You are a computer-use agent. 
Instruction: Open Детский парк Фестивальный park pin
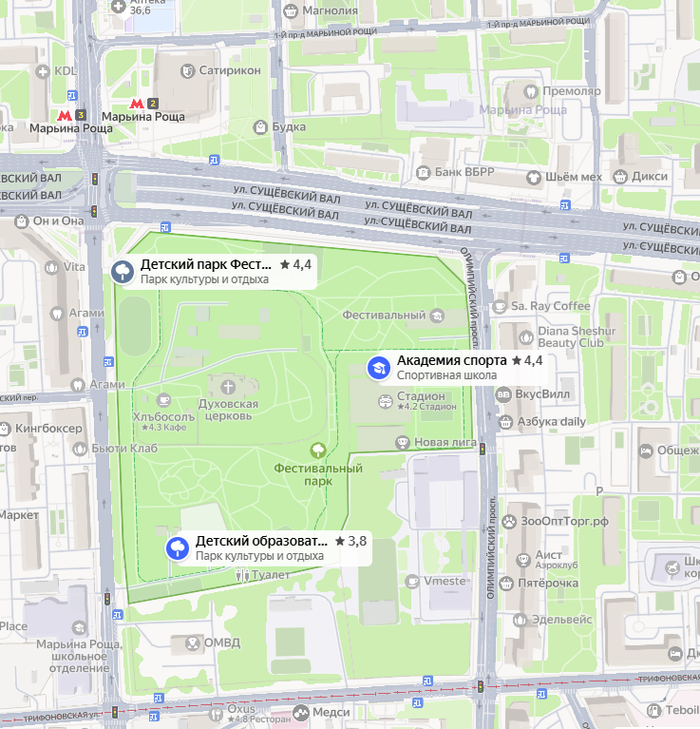click(x=123, y=272)
